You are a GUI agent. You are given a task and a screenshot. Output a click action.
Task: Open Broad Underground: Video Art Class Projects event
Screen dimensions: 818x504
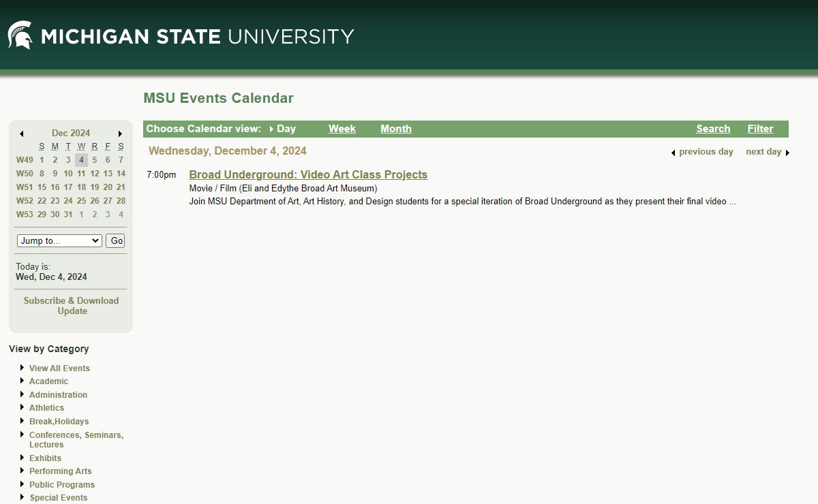point(308,175)
